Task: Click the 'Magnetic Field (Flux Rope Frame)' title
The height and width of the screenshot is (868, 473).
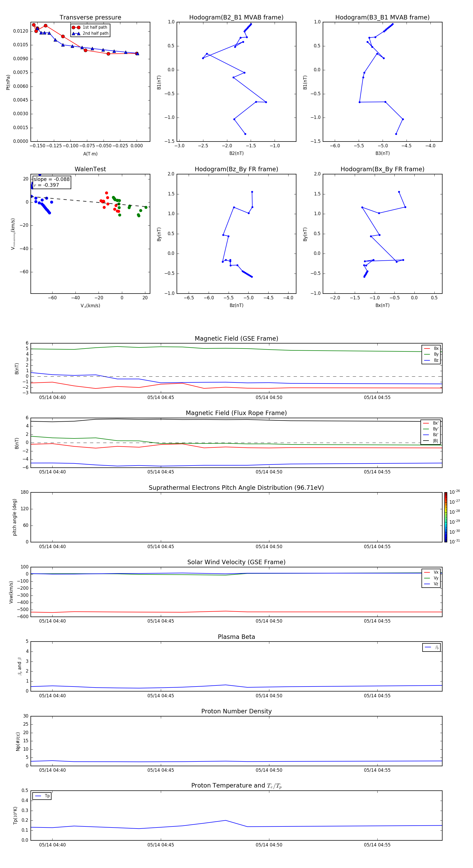Action: coord(236,413)
